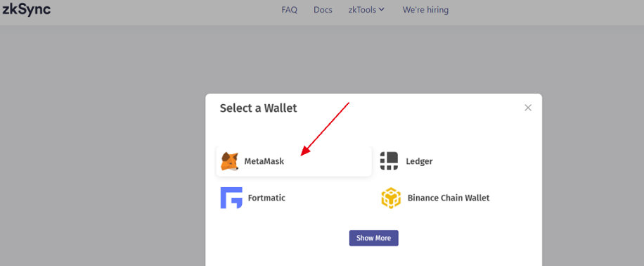Open the zkTools menu
Viewport: 644px width, 266px height.
point(366,9)
